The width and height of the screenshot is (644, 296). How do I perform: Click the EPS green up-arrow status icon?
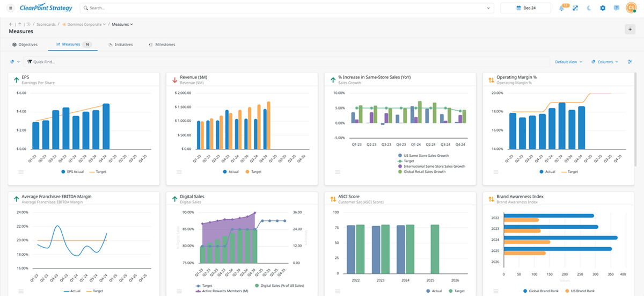pyautogui.click(x=17, y=80)
